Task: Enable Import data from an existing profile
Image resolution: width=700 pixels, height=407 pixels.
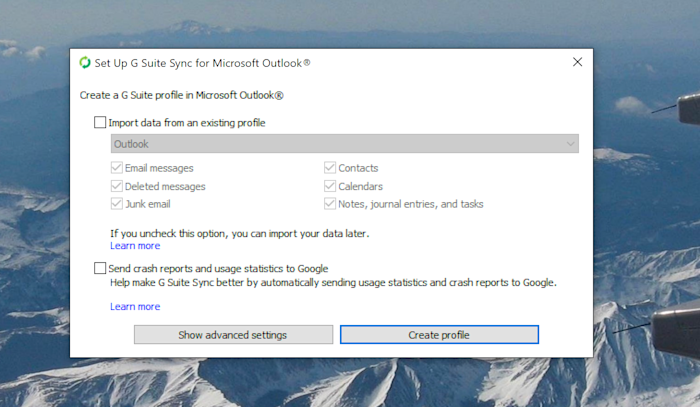Action: coord(100,122)
